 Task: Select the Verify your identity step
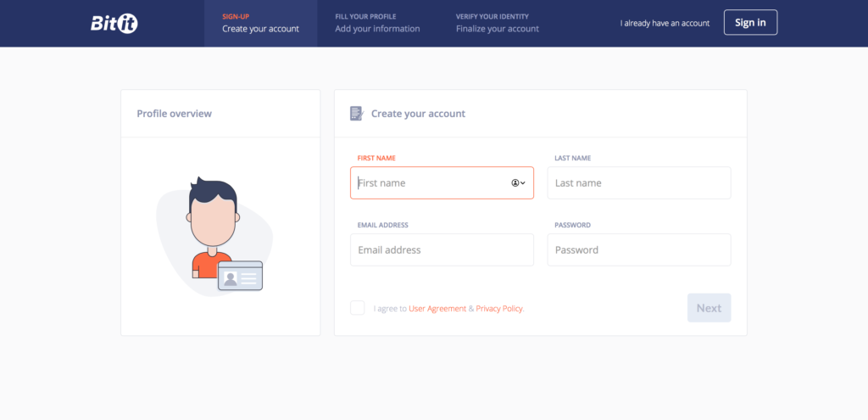[x=497, y=23]
